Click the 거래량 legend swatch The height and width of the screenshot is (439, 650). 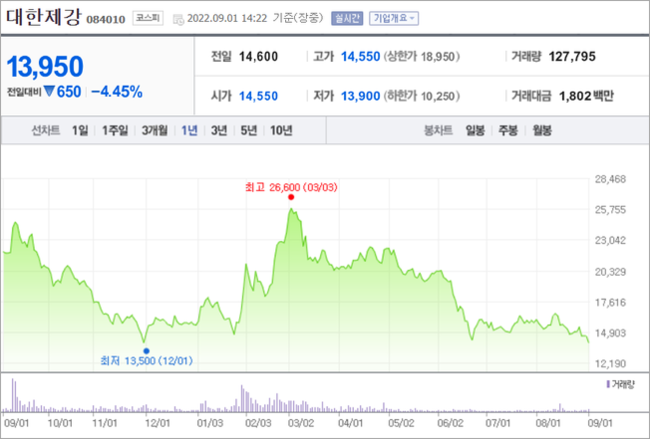[608, 385]
